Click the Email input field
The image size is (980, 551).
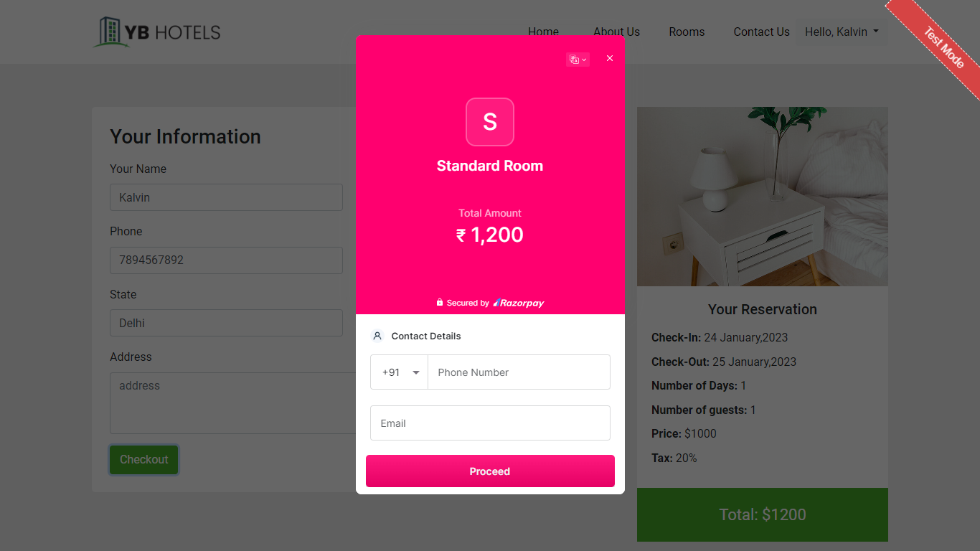point(490,423)
